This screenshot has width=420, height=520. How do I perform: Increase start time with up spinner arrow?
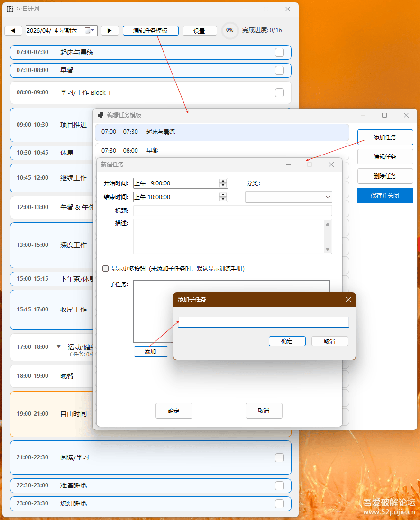pos(223,181)
